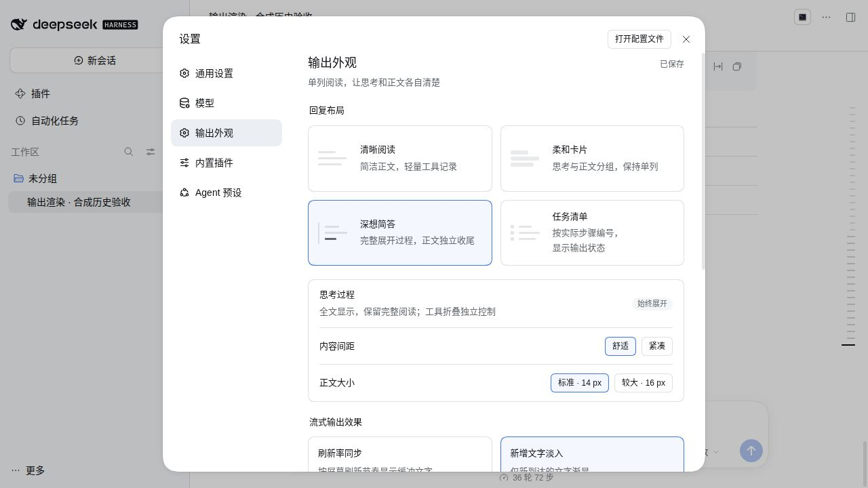Click the copy icon behind dialog
This screenshot has width=868, height=488.
click(737, 66)
